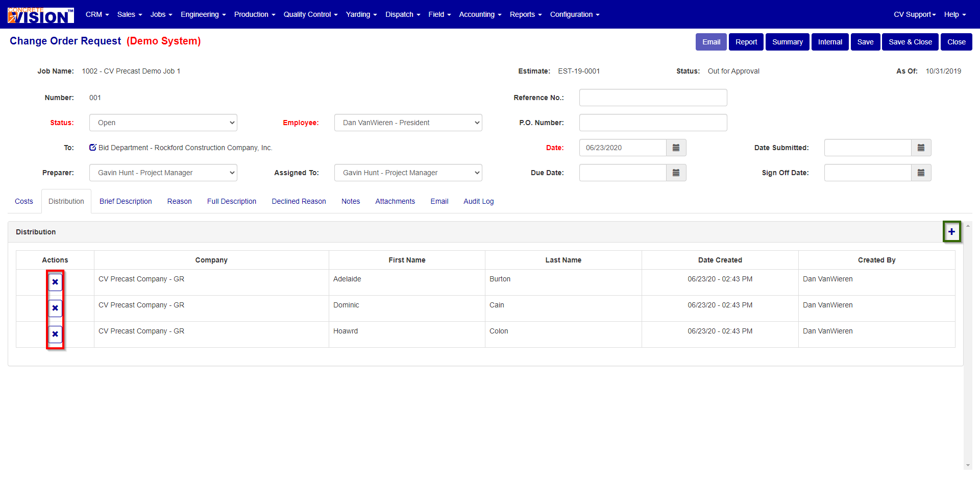Image resolution: width=980 pixels, height=478 pixels.
Task: Open the calendar for Date Submitted
Action: [921, 148]
